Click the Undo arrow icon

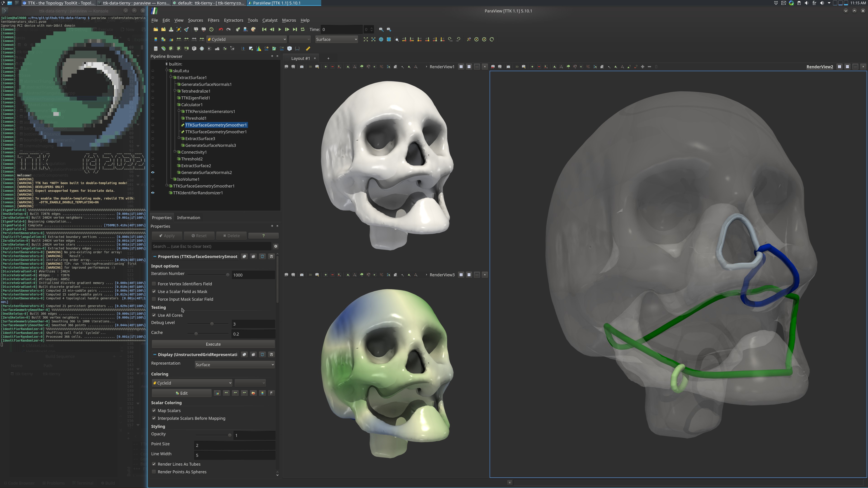(x=221, y=30)
